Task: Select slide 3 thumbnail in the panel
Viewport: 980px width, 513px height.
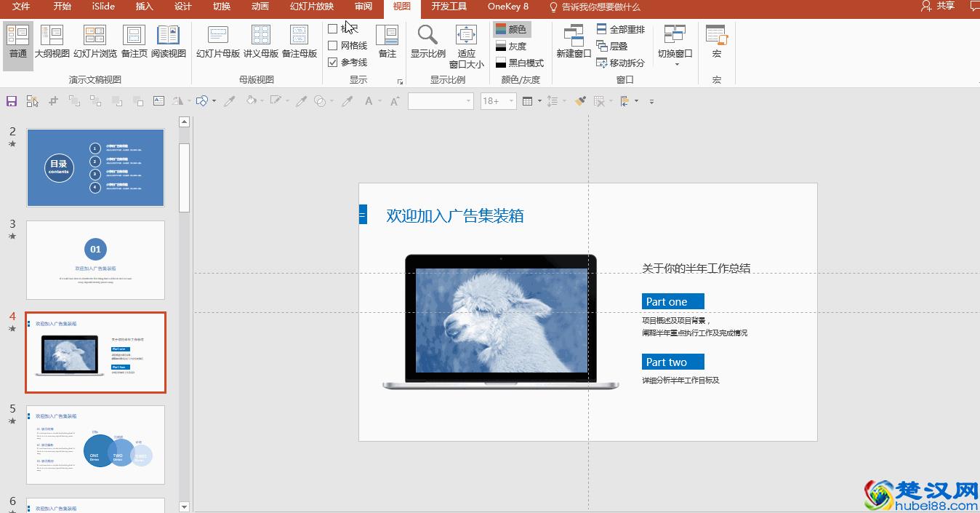Action: (x=95, y=260)
